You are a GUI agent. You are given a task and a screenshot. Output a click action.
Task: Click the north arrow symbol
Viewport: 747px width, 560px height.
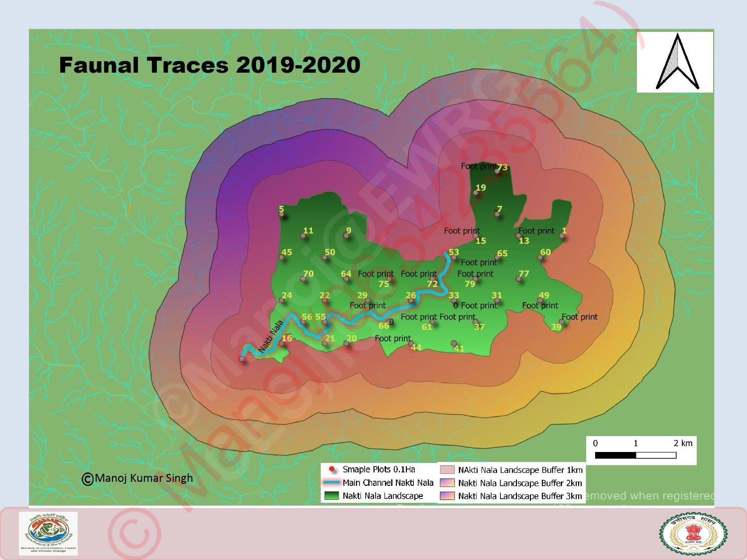677,62
